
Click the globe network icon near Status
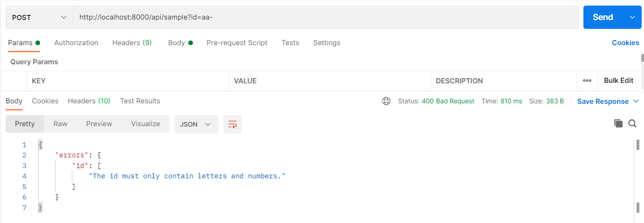point(386,101)
